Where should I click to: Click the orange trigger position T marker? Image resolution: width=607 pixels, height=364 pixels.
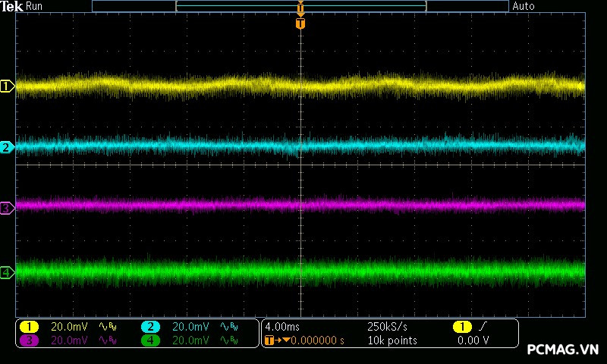pos(300,24)
